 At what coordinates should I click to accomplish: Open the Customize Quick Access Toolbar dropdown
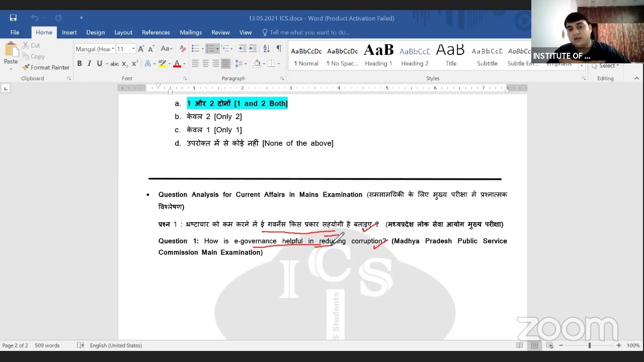point(81,18)
